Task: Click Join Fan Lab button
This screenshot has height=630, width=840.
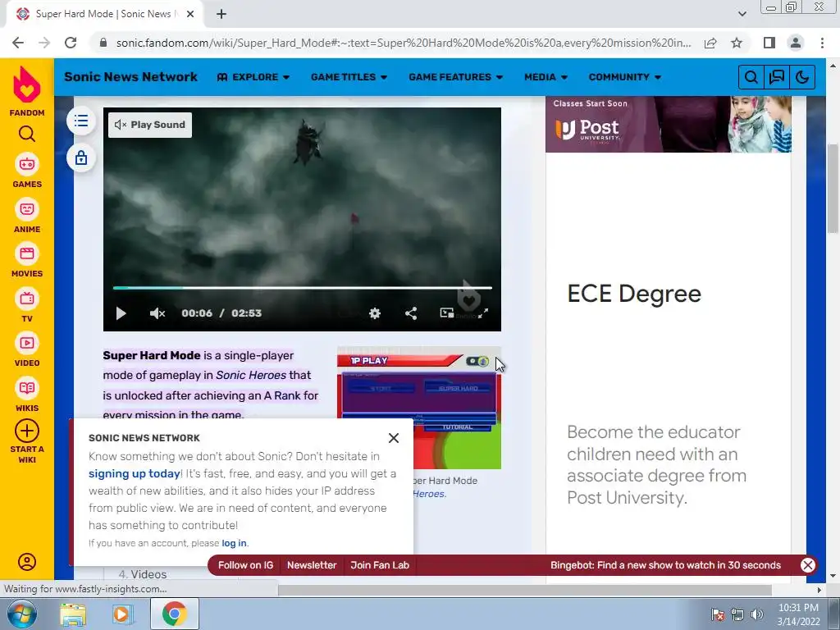Action: [x=380, y=565]
